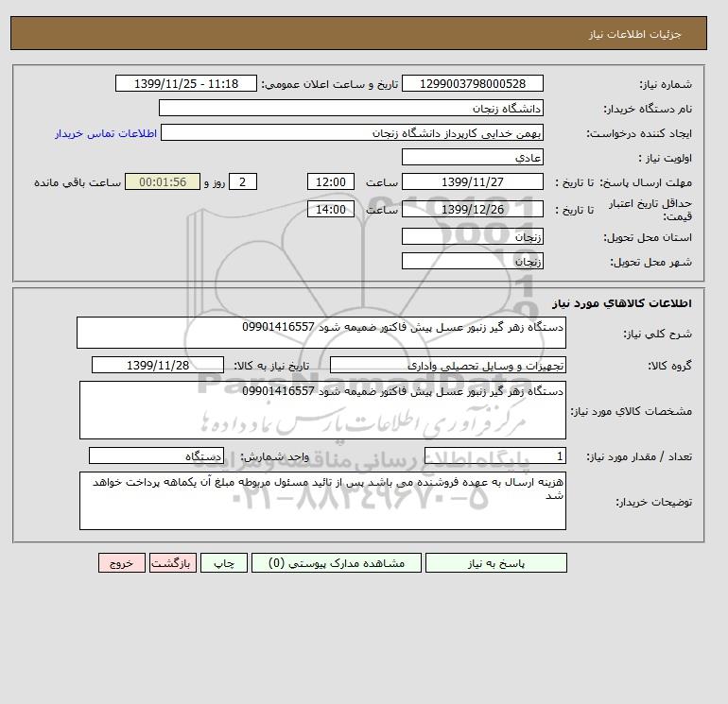
Task: Click the priority عادي field
Action: click(x=472, y=157)
